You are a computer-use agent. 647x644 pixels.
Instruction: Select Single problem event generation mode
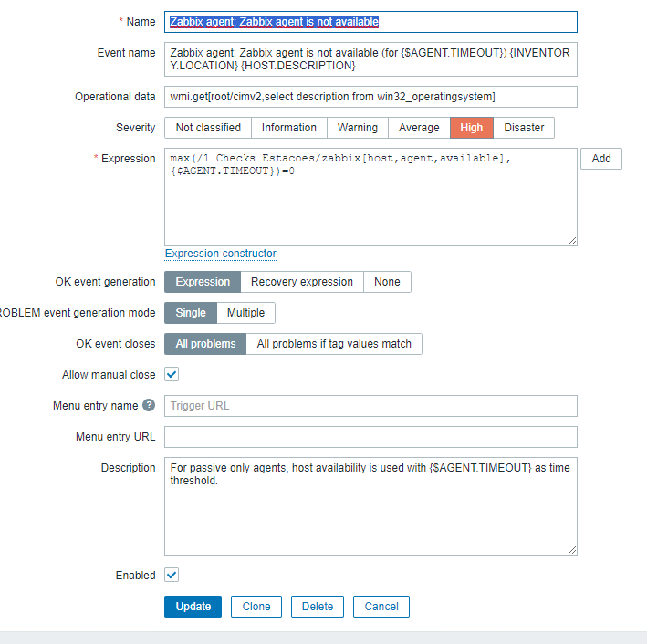coord(191,313)
